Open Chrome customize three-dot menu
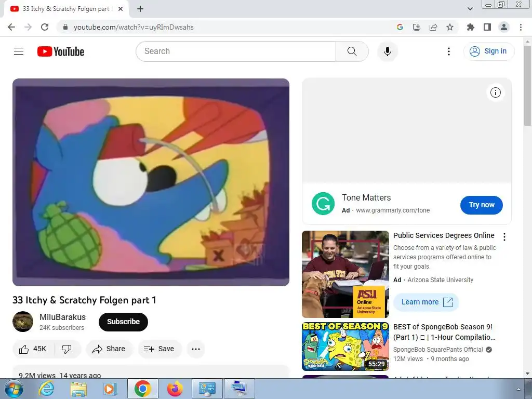 pos(521,27)
